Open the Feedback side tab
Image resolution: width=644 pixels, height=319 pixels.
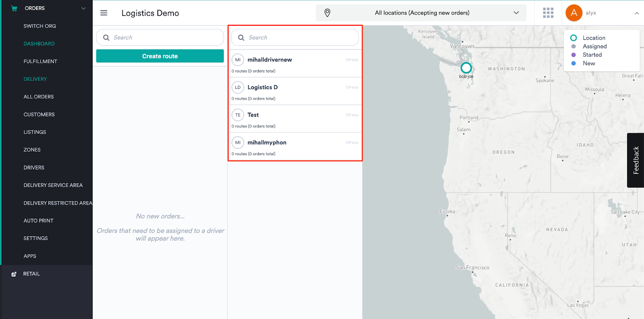pos(636,160)
